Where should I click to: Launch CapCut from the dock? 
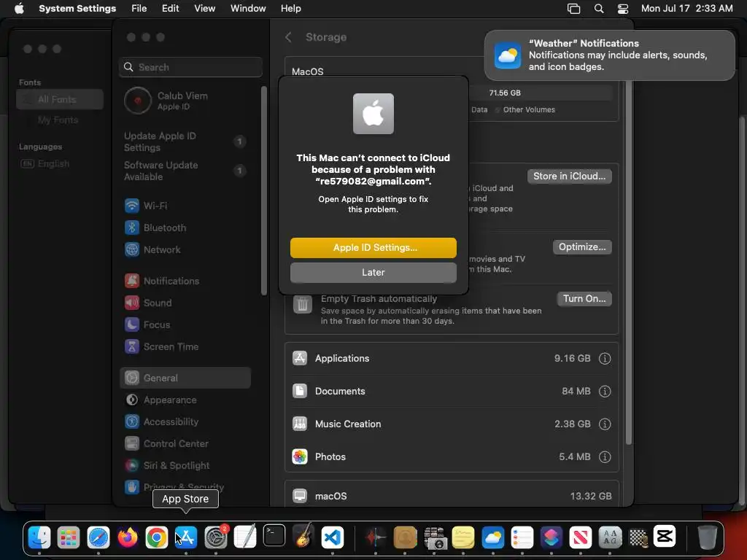click(x=665, y=536)
